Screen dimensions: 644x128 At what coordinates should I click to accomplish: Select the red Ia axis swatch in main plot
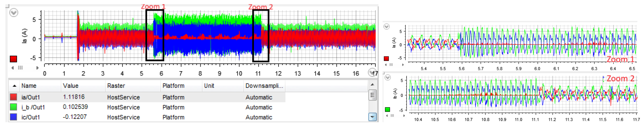click(x=13, y=59)
